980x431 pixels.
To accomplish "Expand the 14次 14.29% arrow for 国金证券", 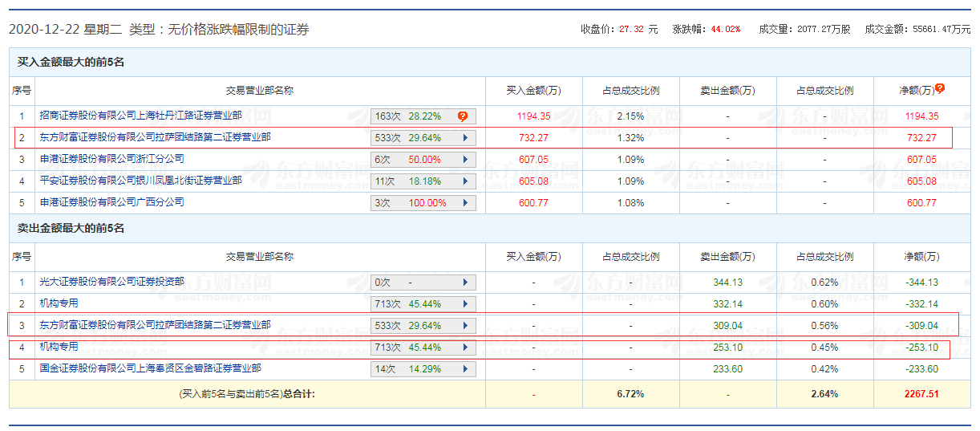I will 464,369.
